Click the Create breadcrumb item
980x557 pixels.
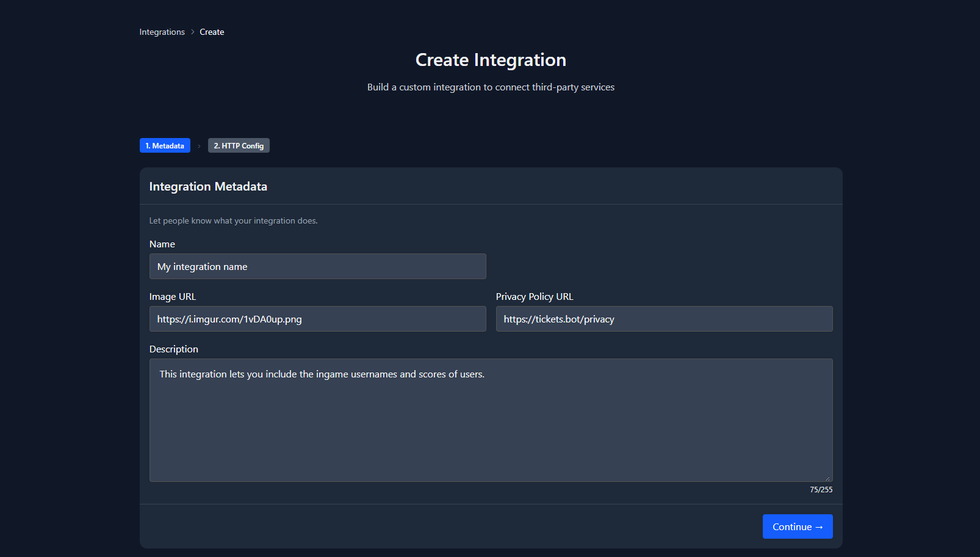[212, 32]
